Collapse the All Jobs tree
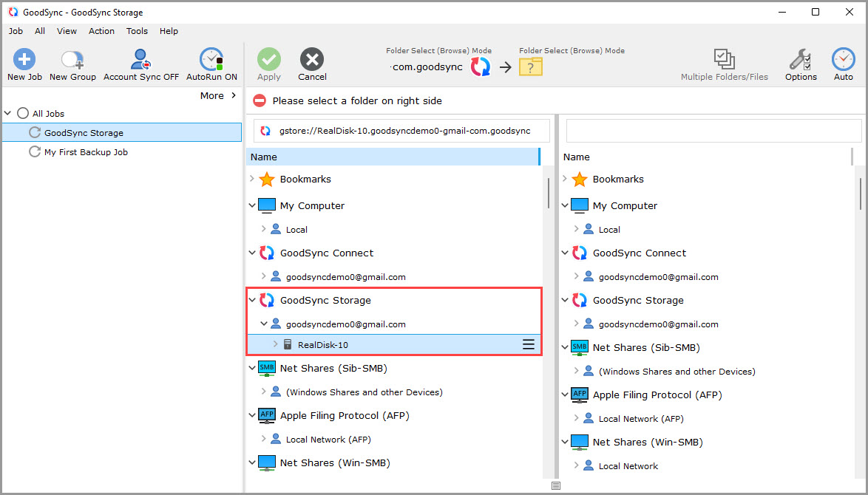This screenshot has width=868, height=495. (x=7, y=113)
